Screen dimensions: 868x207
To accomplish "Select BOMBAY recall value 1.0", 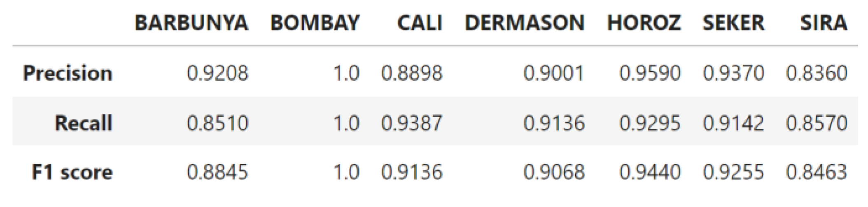I will coord(346,123).
